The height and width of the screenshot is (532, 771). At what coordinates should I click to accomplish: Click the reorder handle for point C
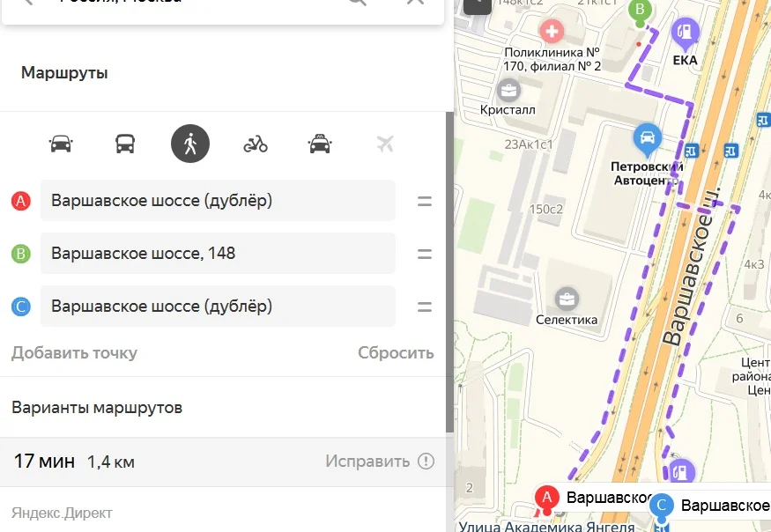coord(425,307)
